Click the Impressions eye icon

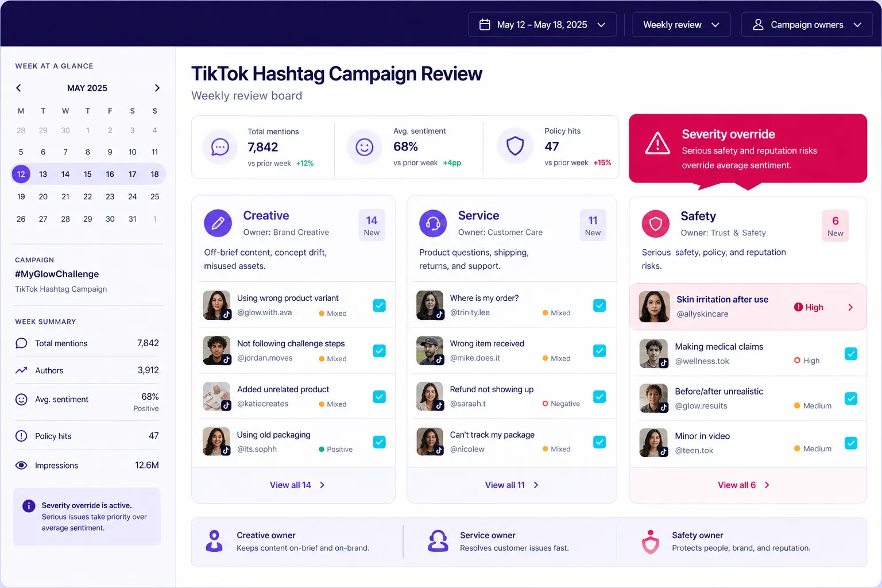[21, 465]
